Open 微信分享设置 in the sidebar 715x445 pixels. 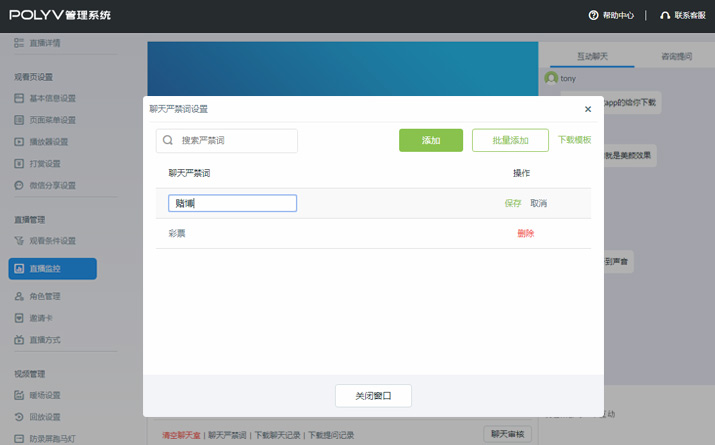pos(51,185)
